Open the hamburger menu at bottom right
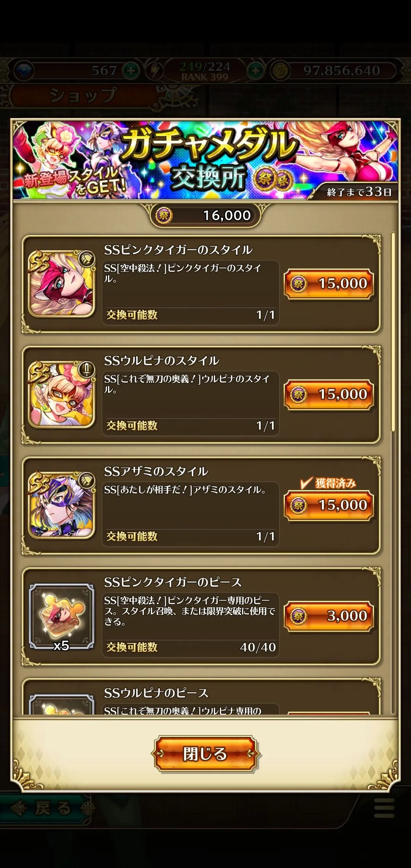This screenshot has width=411, height=868. pos(384,808)
